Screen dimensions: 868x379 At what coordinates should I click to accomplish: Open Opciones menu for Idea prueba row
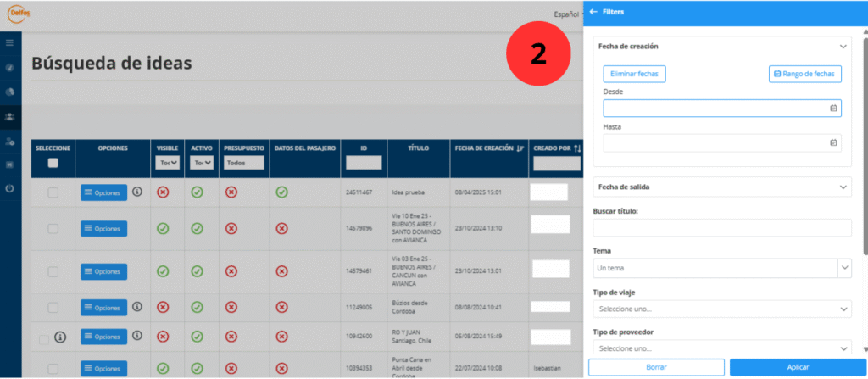[x=103, y=193]
